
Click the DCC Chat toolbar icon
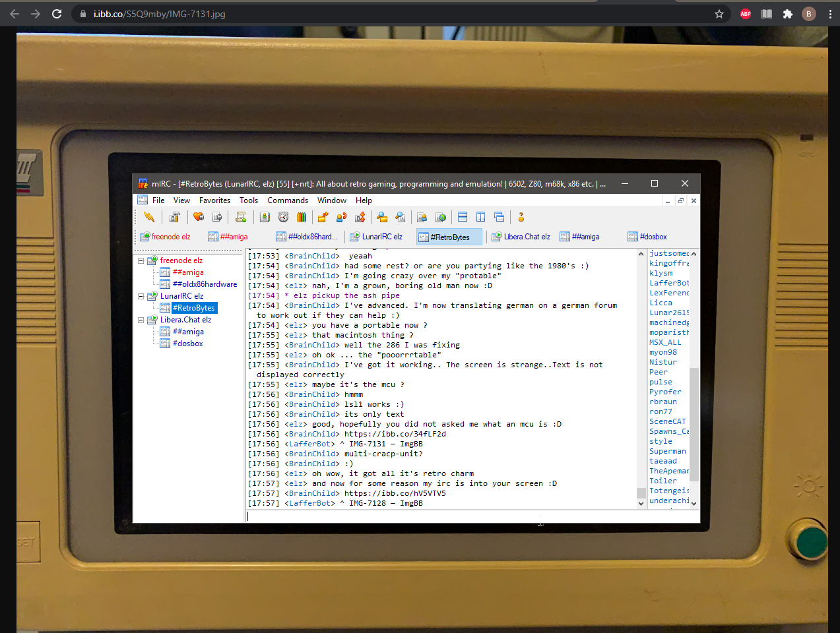[341, 217]
